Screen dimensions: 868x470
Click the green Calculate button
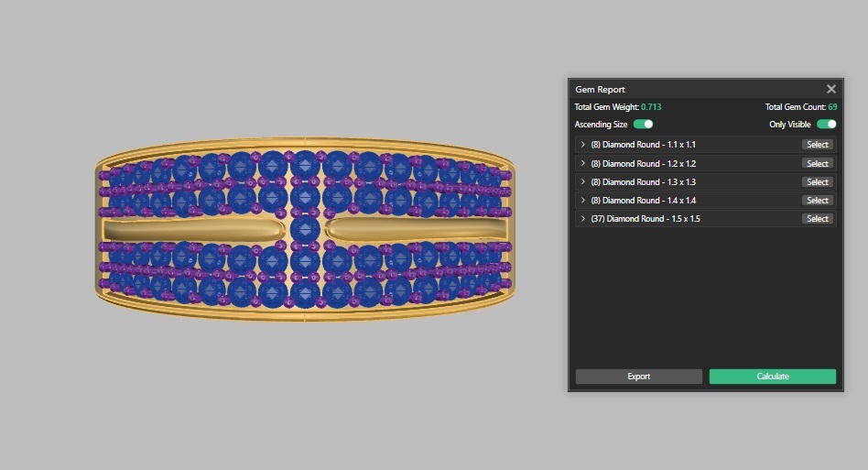(x=772, y=377)
